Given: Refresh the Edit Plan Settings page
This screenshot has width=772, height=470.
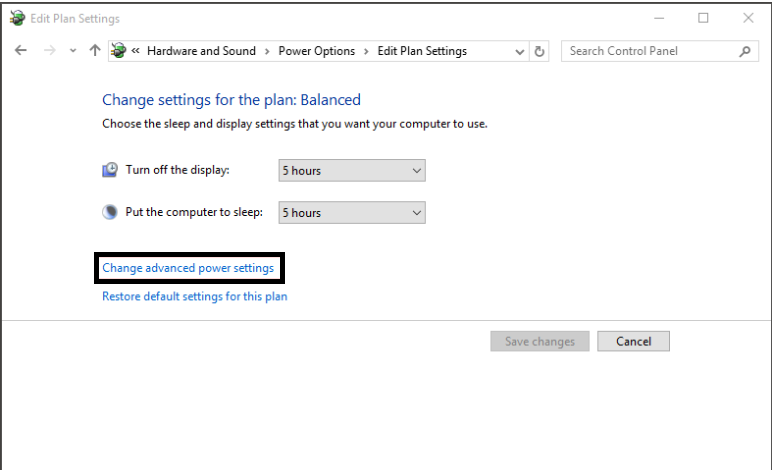Looking at the screenshot, I should tap(540, 51).
